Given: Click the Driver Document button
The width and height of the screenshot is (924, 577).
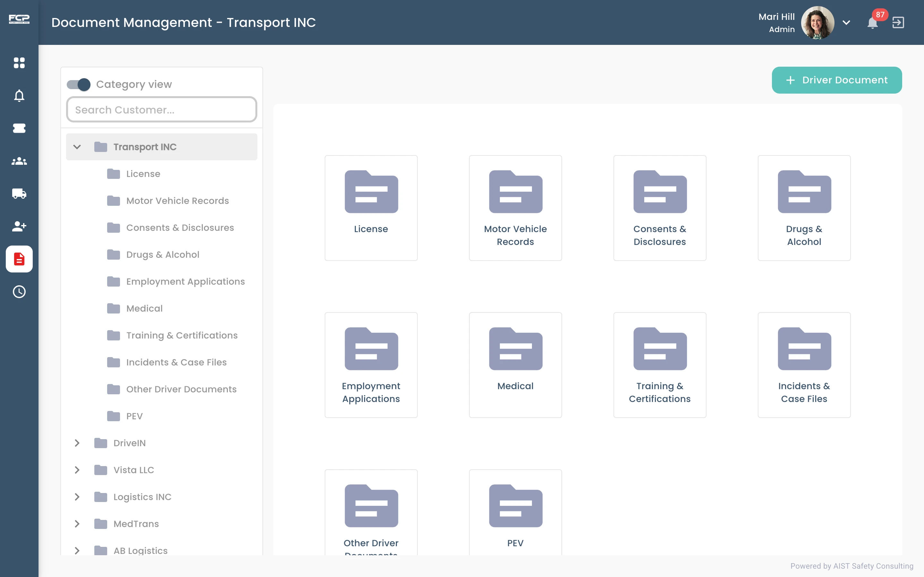Looking at the screenshot, I should [836, 80].
